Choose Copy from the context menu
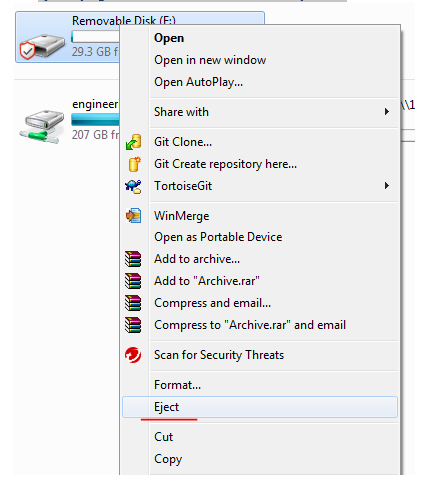The width and height of the screenshot is (438, 477). (168, 459)
